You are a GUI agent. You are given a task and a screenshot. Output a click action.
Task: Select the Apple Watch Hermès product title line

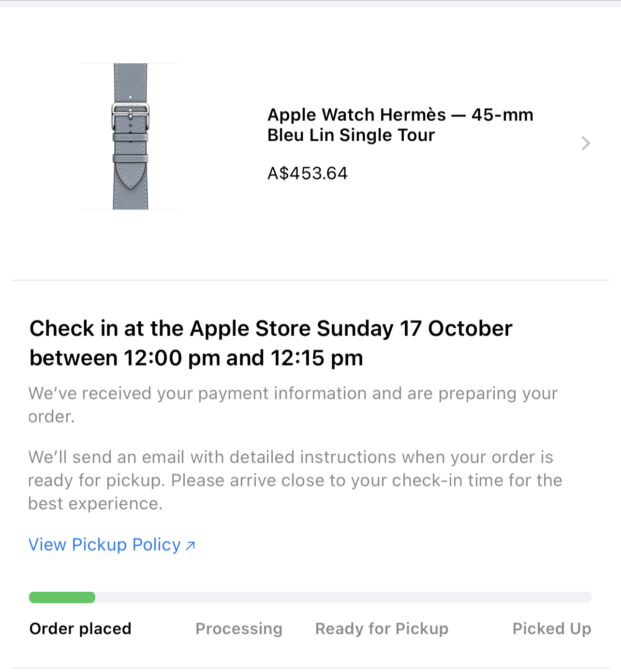click(400, 115)
